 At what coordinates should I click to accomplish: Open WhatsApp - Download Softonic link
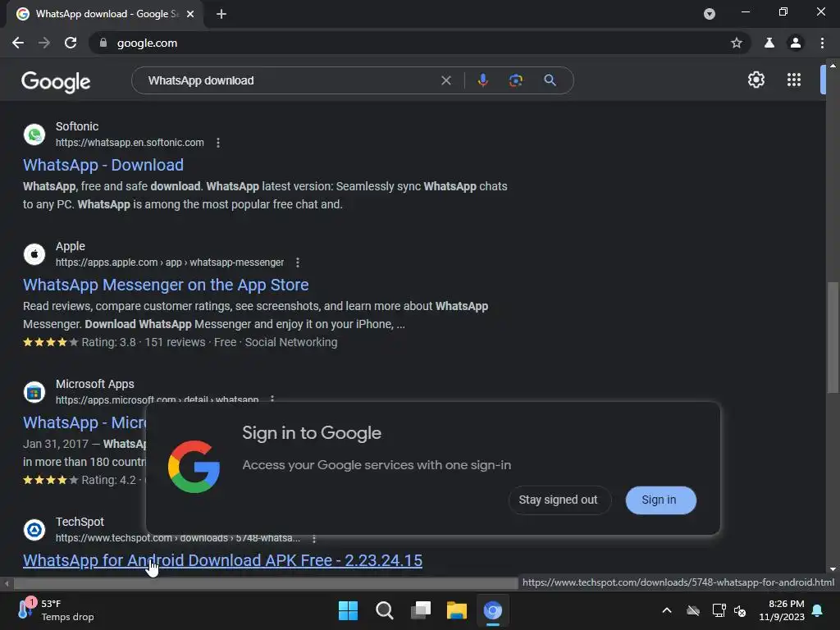[x=103, y=165]
